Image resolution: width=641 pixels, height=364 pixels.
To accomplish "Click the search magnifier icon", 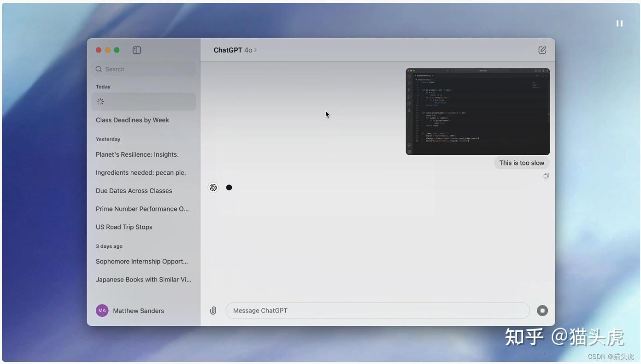I will coord(99,69).
